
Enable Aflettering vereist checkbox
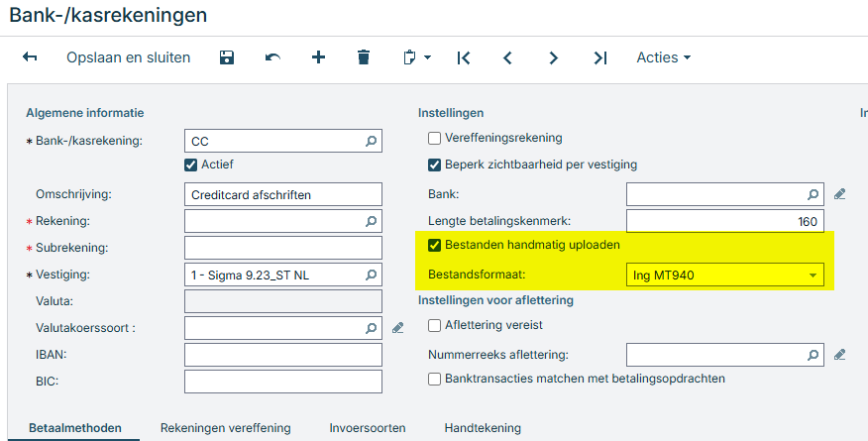[435, 325]
